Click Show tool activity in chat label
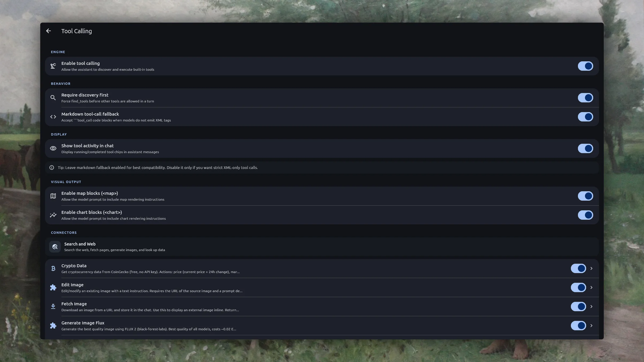The height and width of the screenshot is (362, 644). [x=87, y=146]
